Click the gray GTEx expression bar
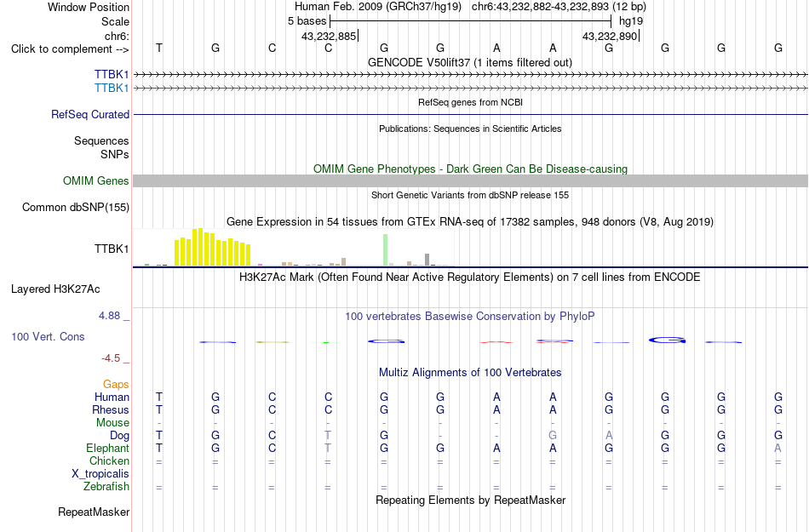809x532 pixels. (427, 260)
